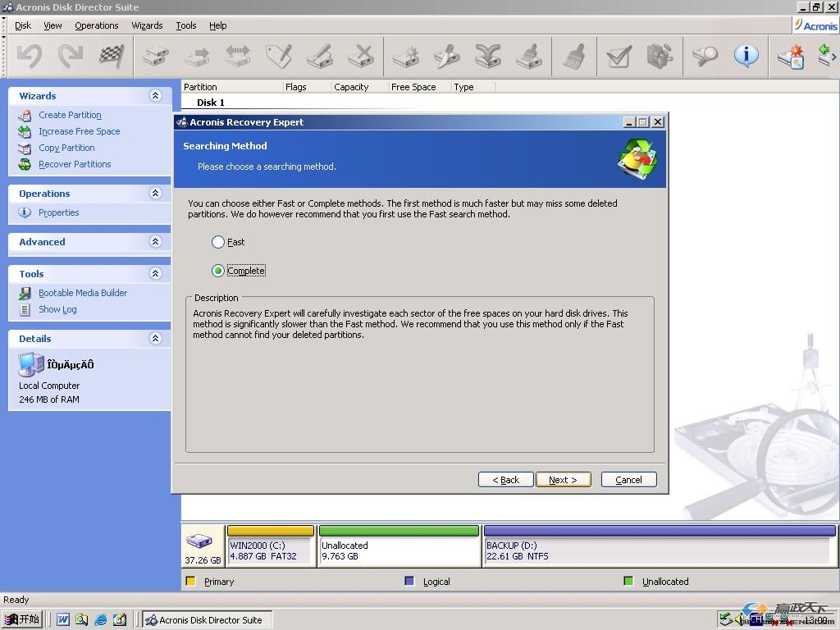The width and height of the screenshot is (840, 630).
Task: Collapse the Operations panel
Action: pos(155,194)
